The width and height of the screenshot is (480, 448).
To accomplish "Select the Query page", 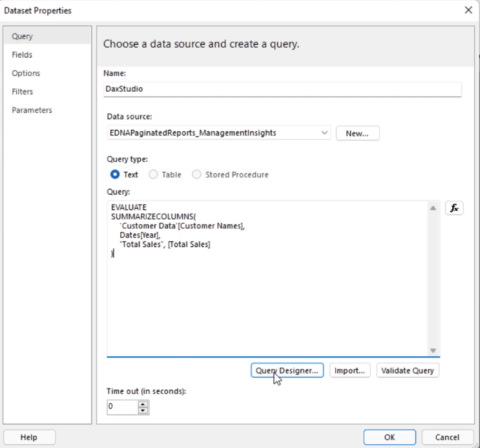I will 22,37.
